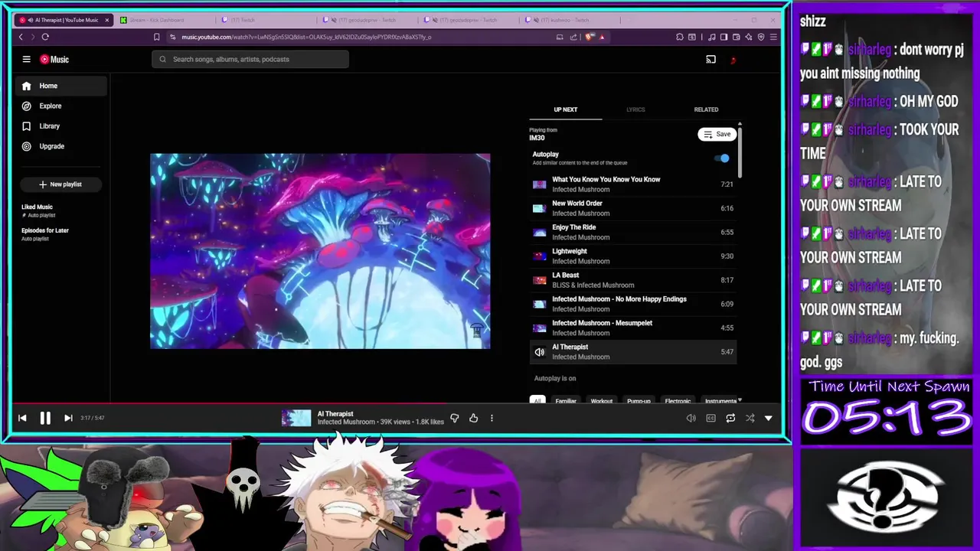Screen dimensions: 980x551
Task: Play Mesumpelet from queue
Action: [x=633, y=328]
